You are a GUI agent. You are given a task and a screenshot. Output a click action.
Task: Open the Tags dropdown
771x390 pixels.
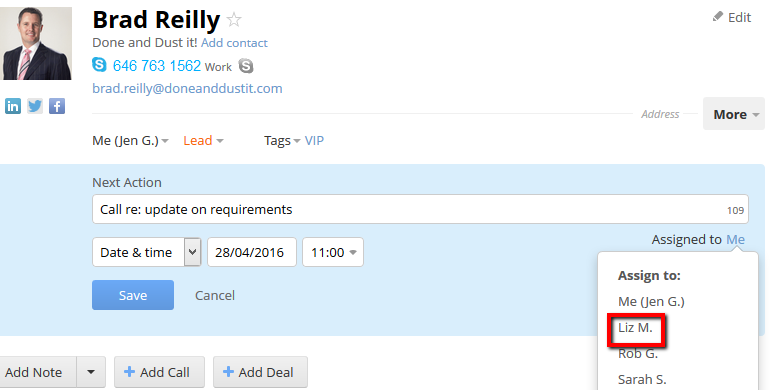282,141
